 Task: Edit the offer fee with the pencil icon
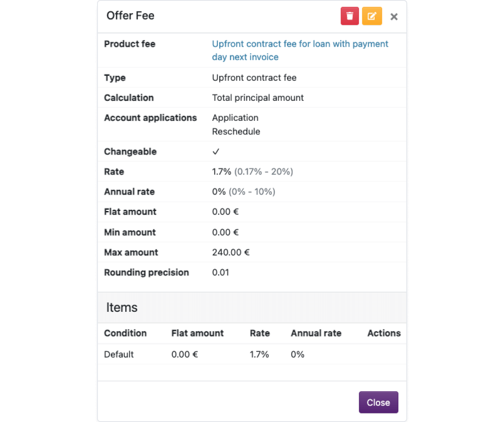click(x=372, y=16)
